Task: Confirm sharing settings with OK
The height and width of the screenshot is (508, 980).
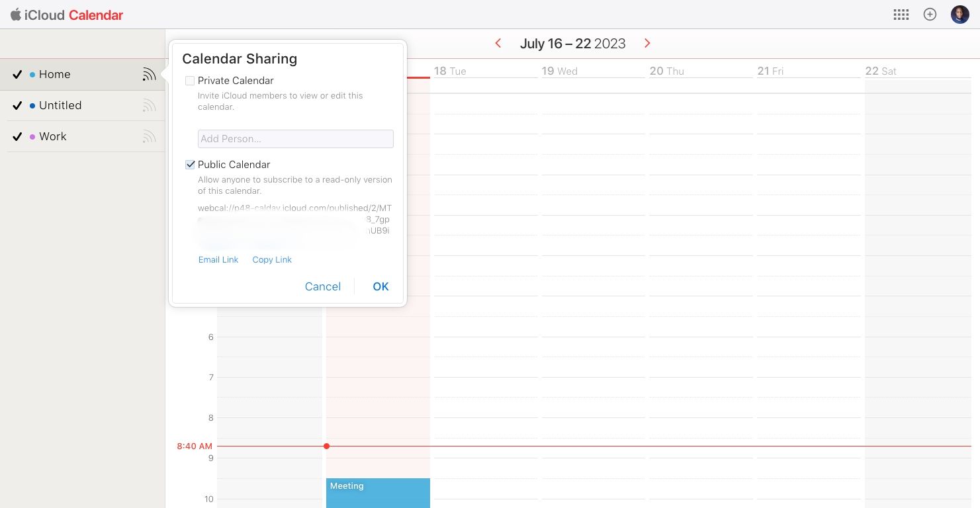Action: [x=380, y=286]
